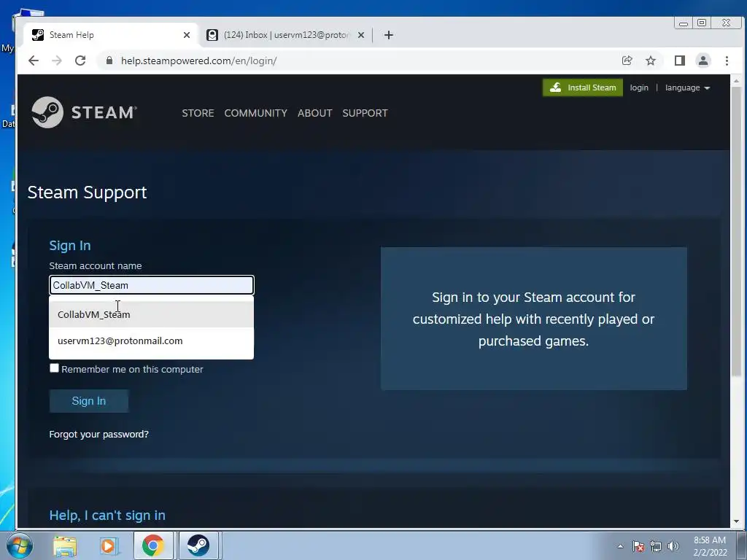Click Forgot your password link
This screenshot has height=560, width=747.
98,435
